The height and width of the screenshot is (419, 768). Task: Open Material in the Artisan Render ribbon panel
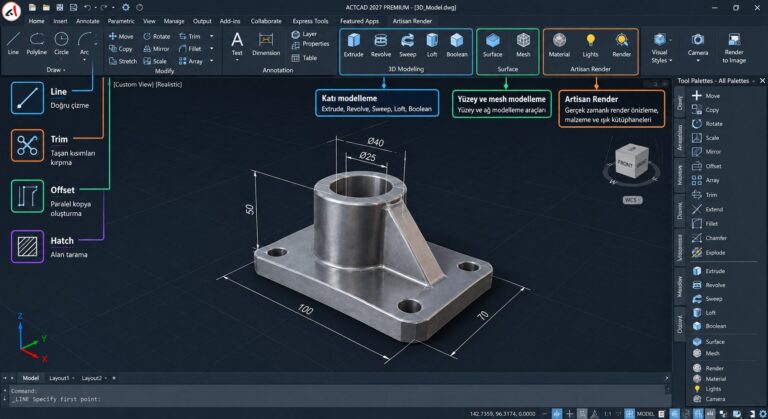(x=559, y=45)
